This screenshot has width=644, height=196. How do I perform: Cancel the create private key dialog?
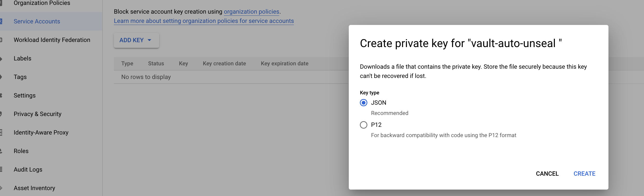click(547, 174)
